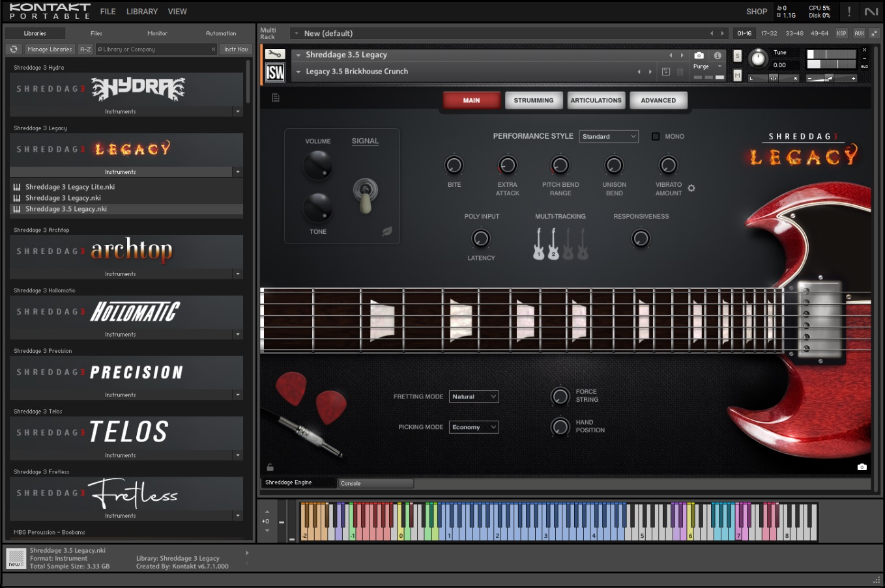Click the Instr Nav button
This screenshot has width=885, height=588.
(x=235, y=49)
